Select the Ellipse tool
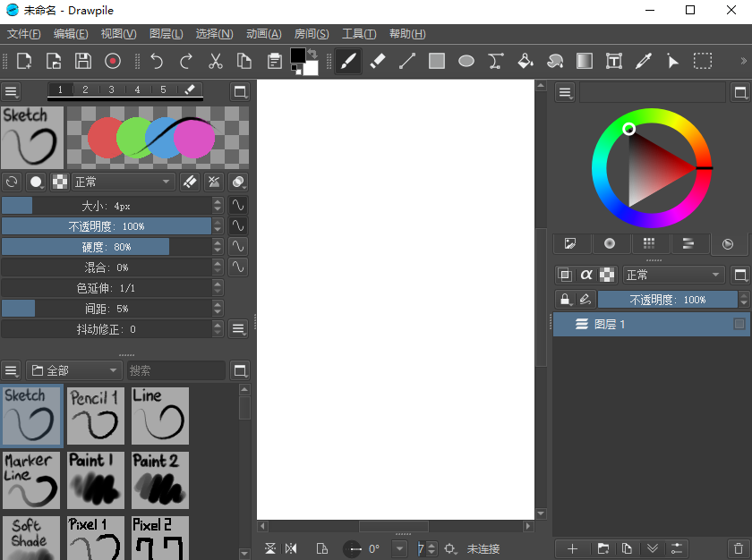Viewport: 752px width, 560px height. [466, 62]
